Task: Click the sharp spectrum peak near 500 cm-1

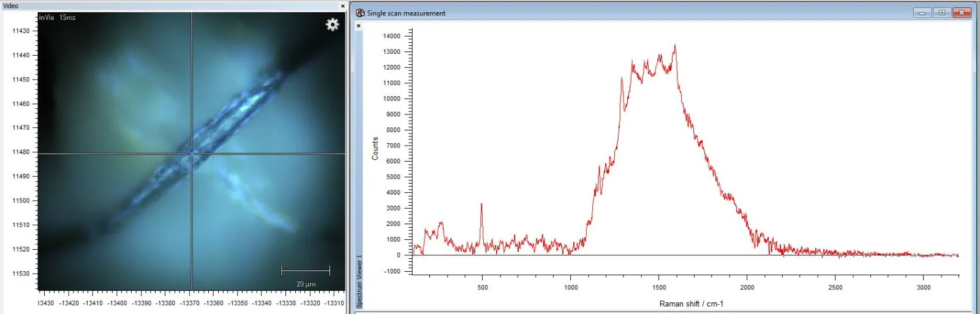Action: pos(481,204)
